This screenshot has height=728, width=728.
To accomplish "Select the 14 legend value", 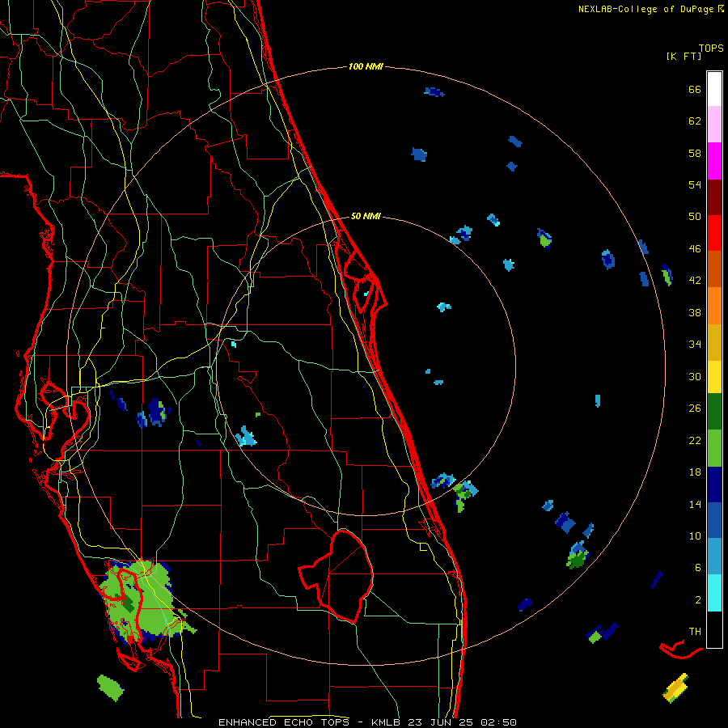I will click(695, 505).
